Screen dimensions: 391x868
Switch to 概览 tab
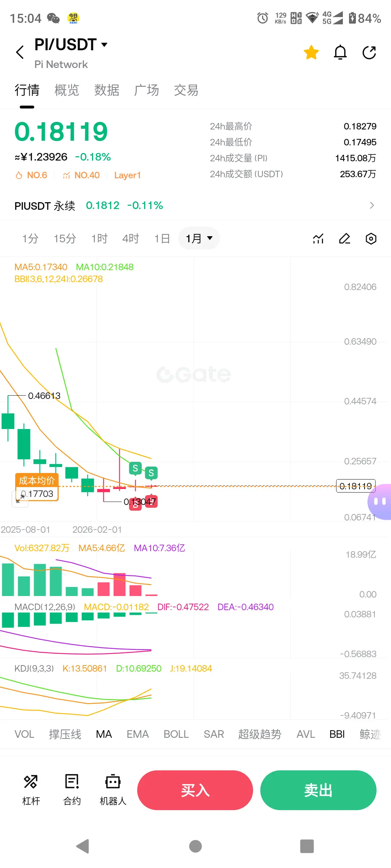67,90
